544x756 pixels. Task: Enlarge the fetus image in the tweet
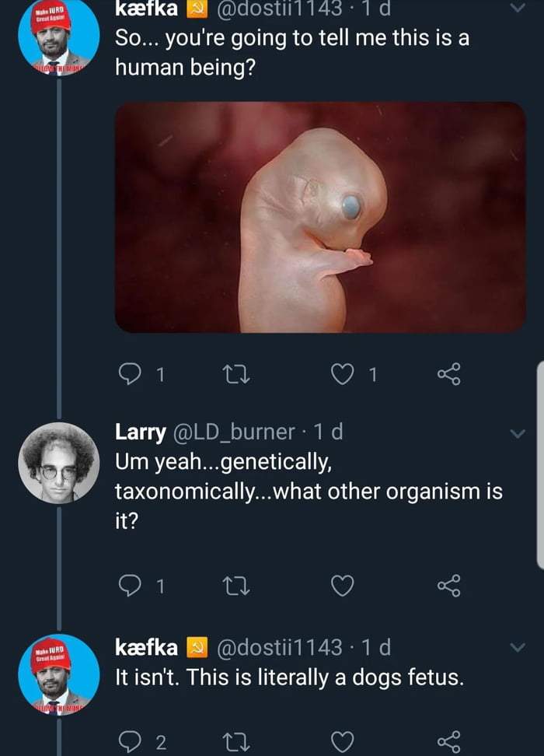coord(320,217)
